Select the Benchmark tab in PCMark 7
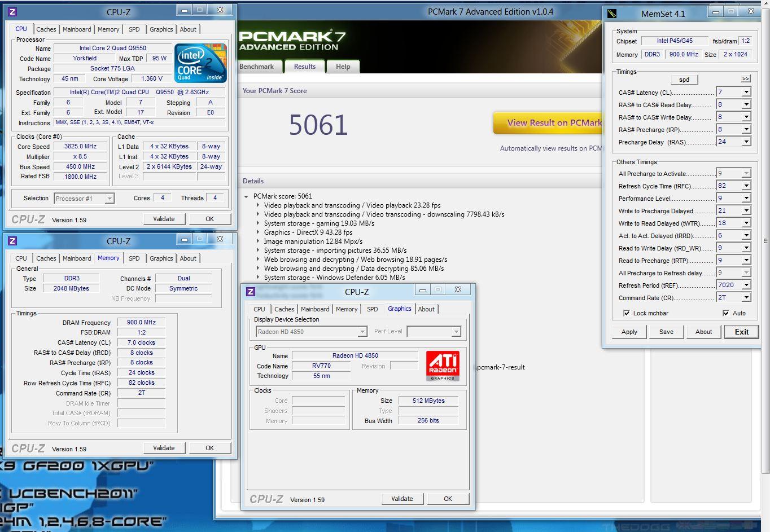Image resolution: width=770 pixels, height=532 pixels. (x=256, y=67)
